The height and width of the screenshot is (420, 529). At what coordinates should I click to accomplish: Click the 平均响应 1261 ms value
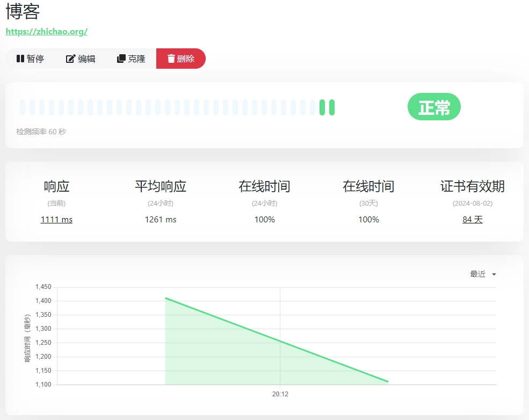click(161, 220)
